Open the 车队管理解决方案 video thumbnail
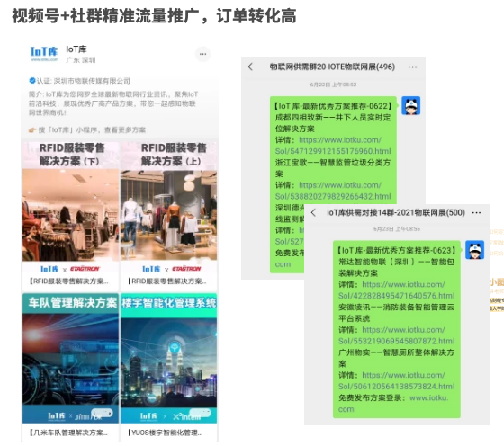 [x=71, y=365]
